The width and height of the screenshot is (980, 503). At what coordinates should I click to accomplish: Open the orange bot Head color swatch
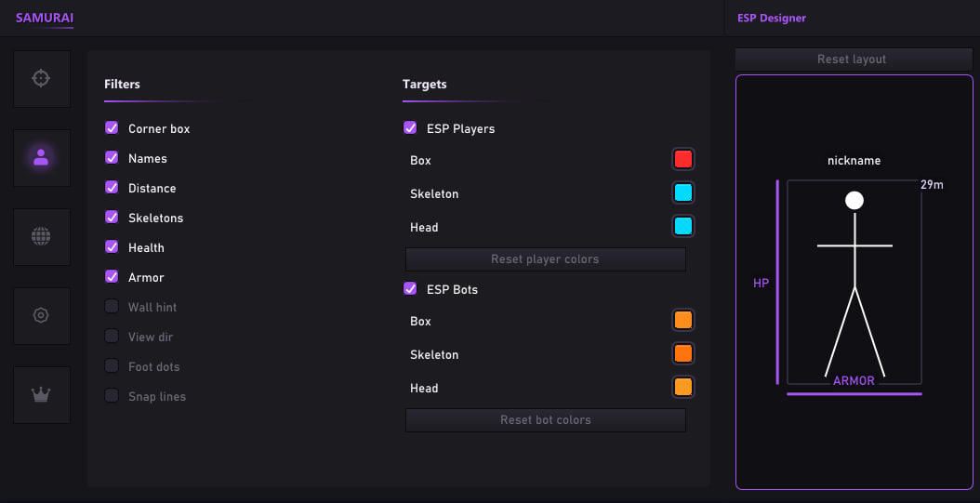tap(683, 387)
